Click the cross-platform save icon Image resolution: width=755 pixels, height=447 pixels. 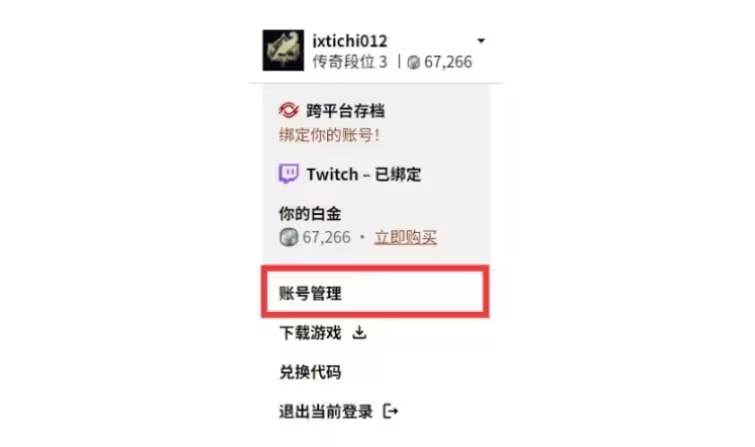pos(288,110)
